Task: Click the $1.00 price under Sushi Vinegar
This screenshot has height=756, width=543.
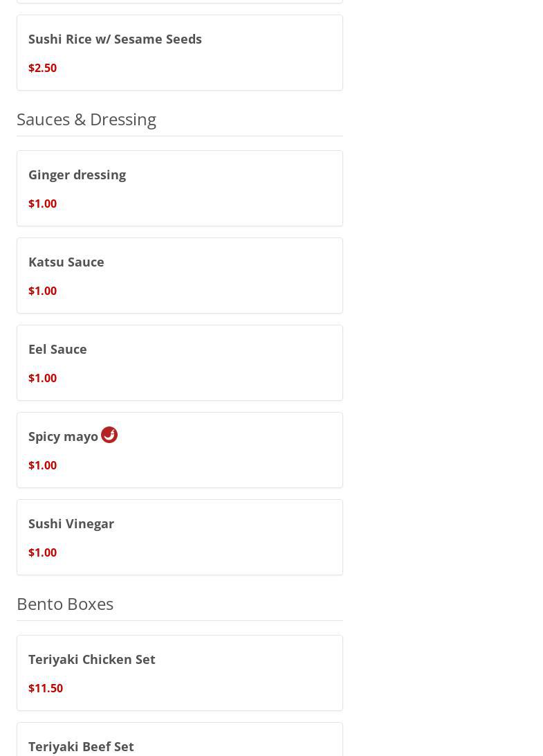Action: click(x=42, y=552)
